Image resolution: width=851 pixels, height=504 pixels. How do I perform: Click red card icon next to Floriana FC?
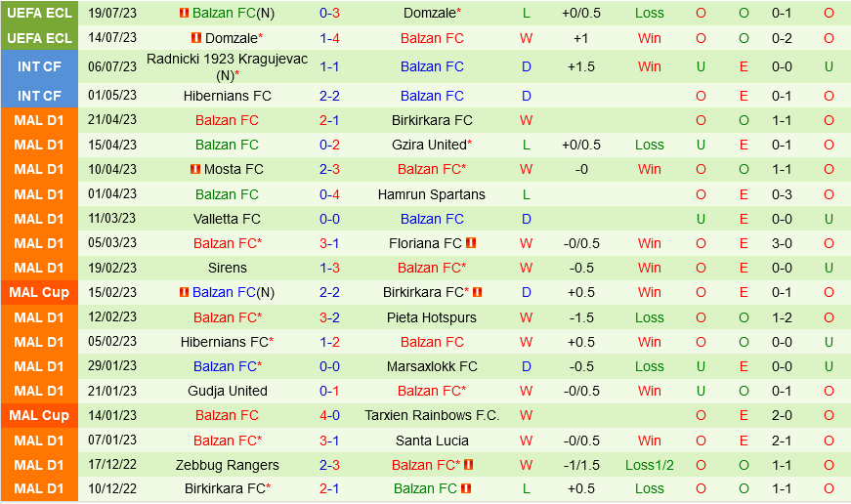(471, 243)
